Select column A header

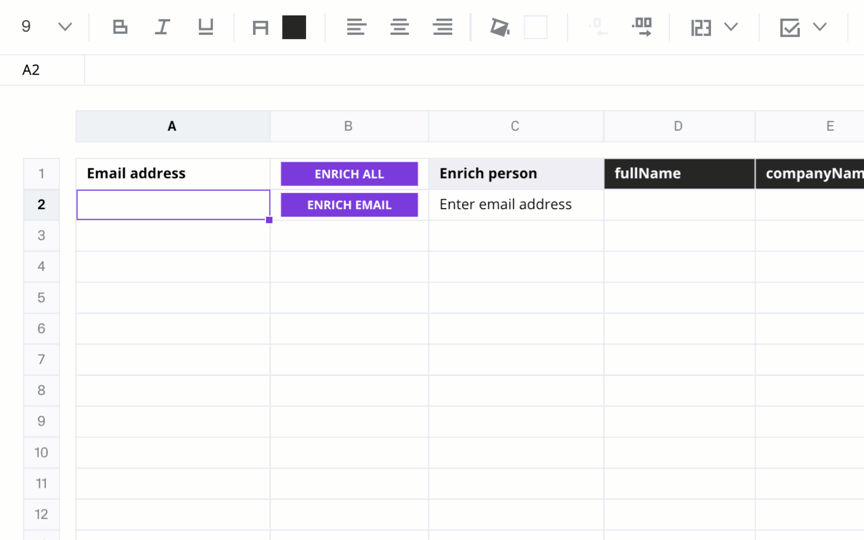point(172,126)
